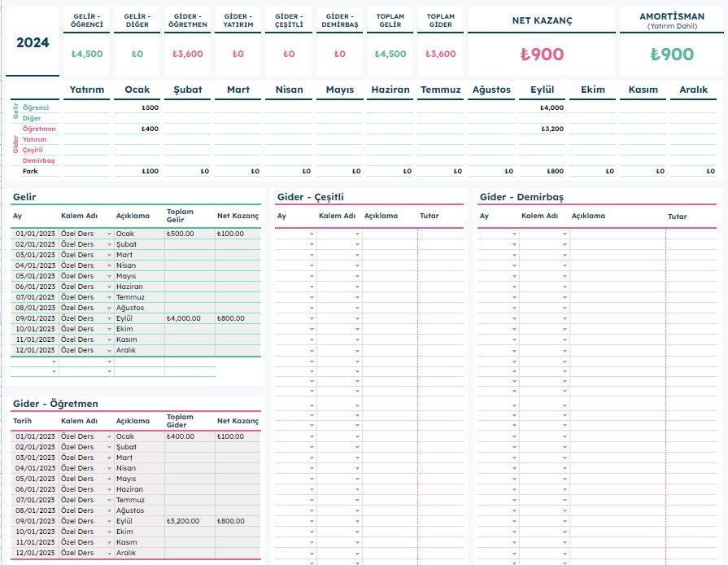Click ₺3,200.00 Toplam Gider cell in Gider - Öğretmen
This screenshot has width=728, height=565.
[189, 521]
